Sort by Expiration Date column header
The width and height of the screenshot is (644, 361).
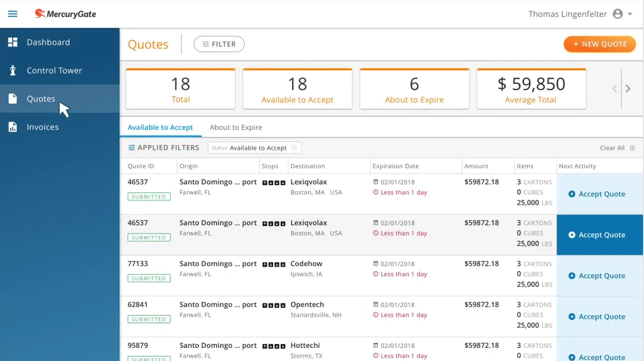tap(395, 166)
